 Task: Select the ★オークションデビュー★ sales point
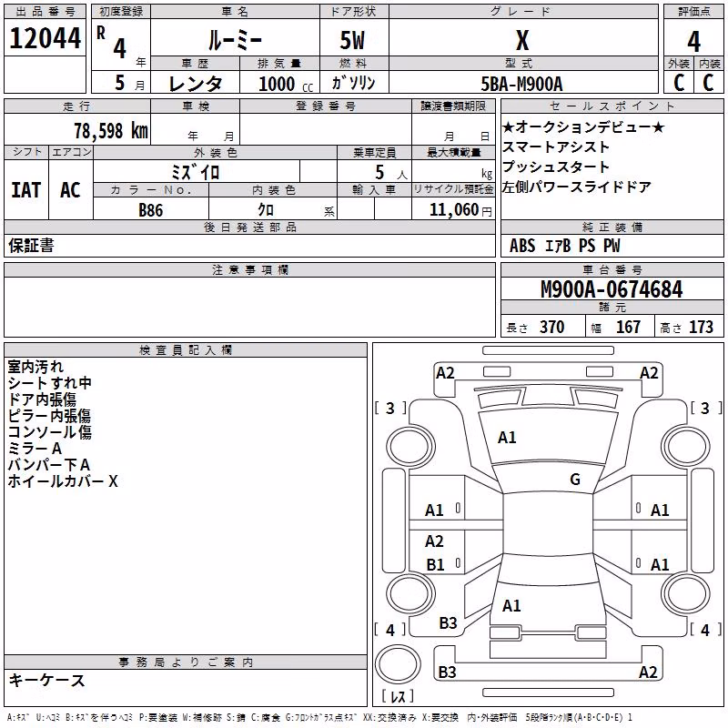click(583, 126)
